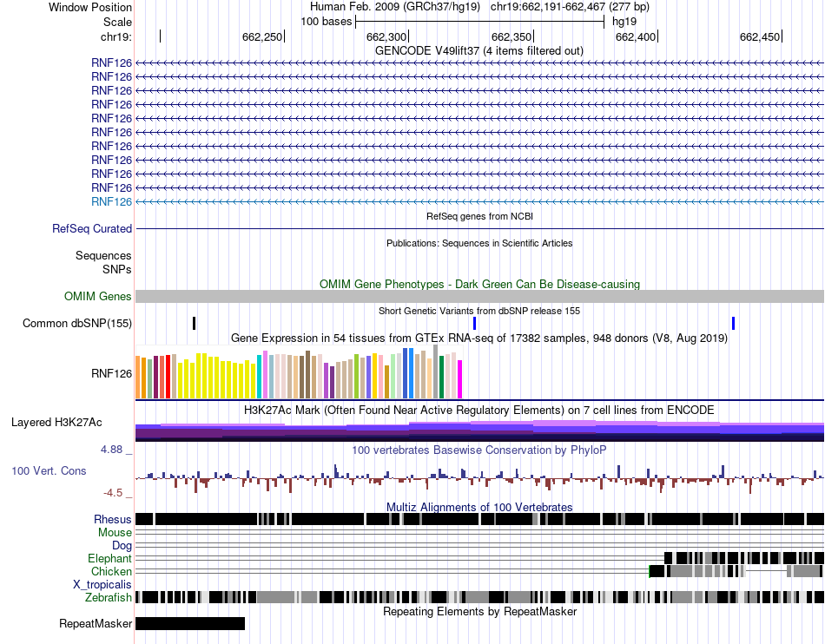Click the chr19: ruler label
The height and width of the screenshot is (644, 825).
point(116,36)
